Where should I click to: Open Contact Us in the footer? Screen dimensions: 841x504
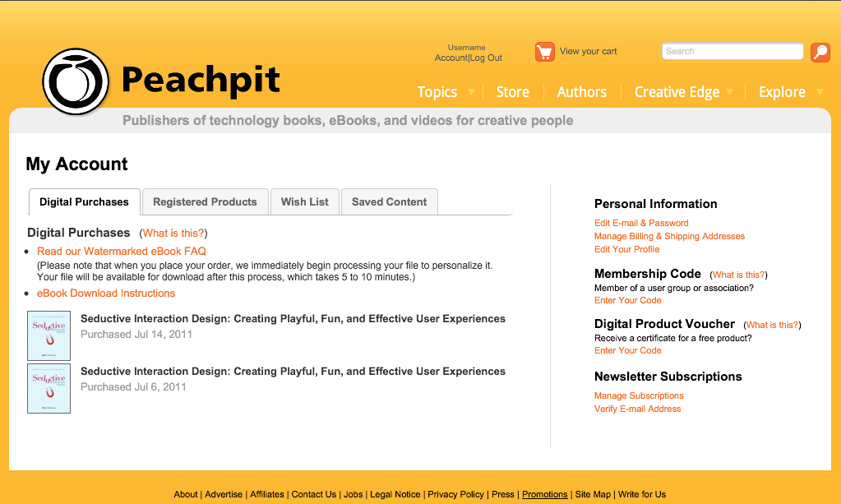click(x=314, y=494)
